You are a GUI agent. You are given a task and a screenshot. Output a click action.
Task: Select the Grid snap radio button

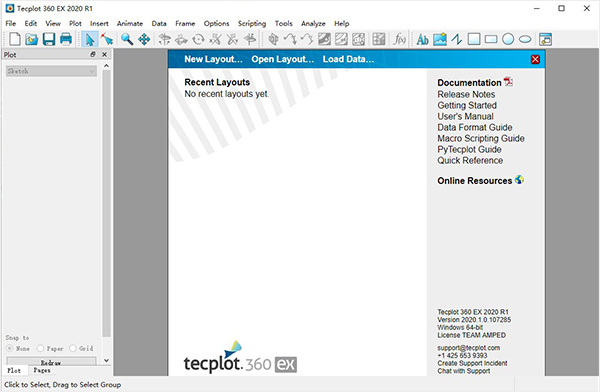click(73, 348)
